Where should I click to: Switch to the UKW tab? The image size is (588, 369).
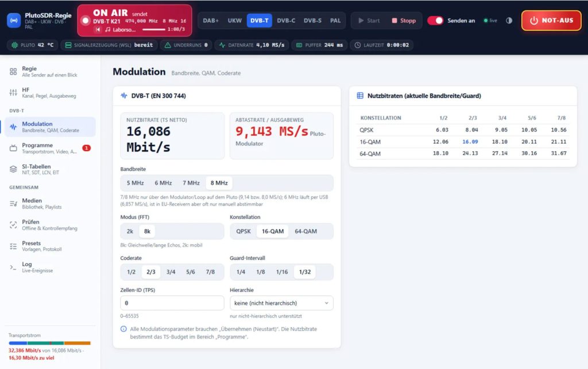pos(235,21)
